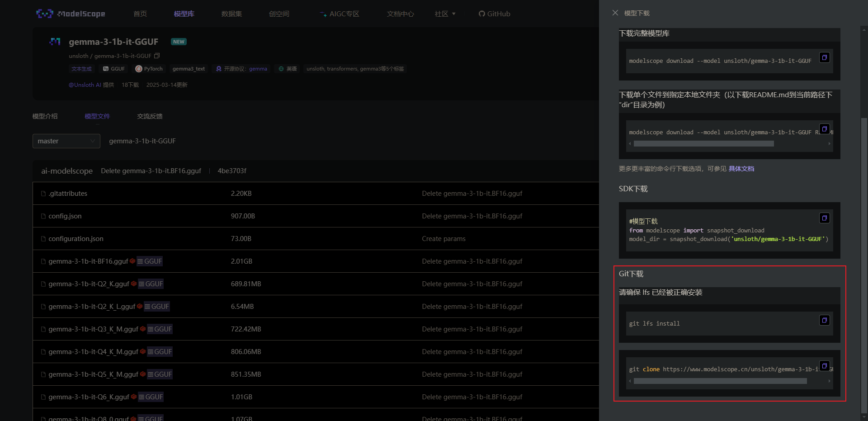This screenshot has height=421, width=868.
Task: Open gemma-3-1b-it-BF16.gguf file
Action: [x=88, y=261]
